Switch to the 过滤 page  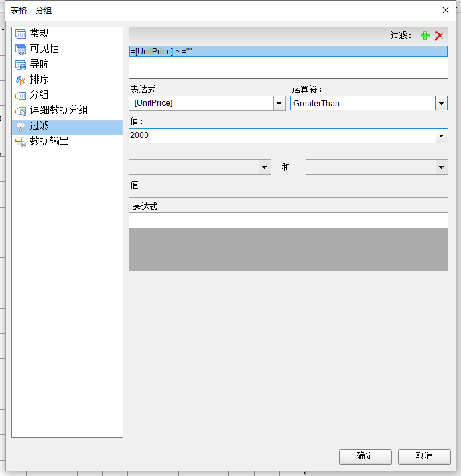point(39,126)
